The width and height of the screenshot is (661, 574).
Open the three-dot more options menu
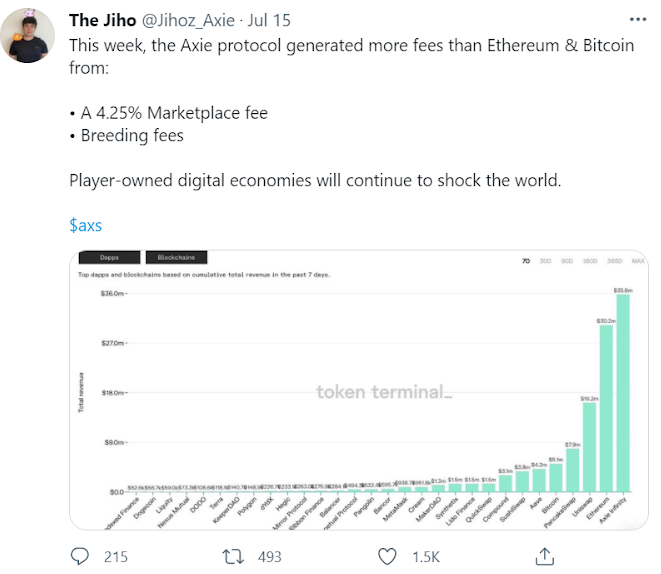click(638, 19)
